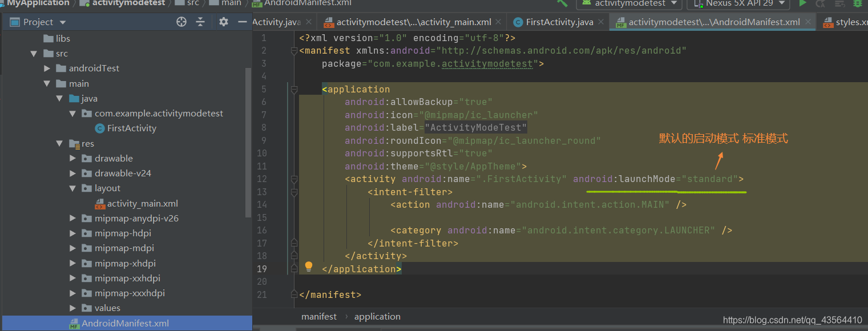Collapse the com.example.activitymodetest package
Image resolution: width=868 pixels, height=331 pixels.
pos(72,114)
